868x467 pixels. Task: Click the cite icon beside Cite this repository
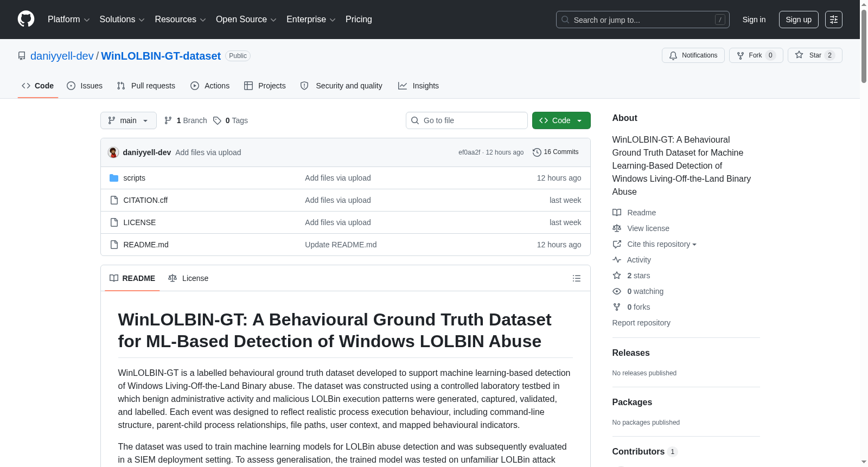[617, 244]
